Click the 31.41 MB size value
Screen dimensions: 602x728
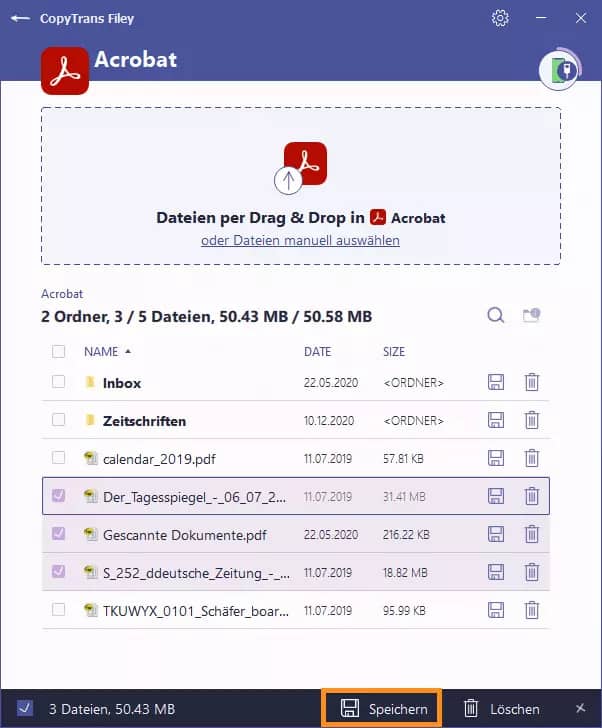click(x=404, y=497)
